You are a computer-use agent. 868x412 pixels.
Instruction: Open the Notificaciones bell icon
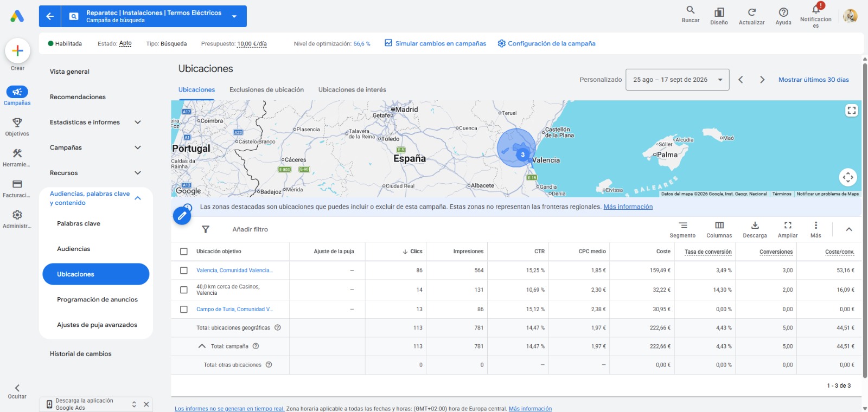(815, 9)
